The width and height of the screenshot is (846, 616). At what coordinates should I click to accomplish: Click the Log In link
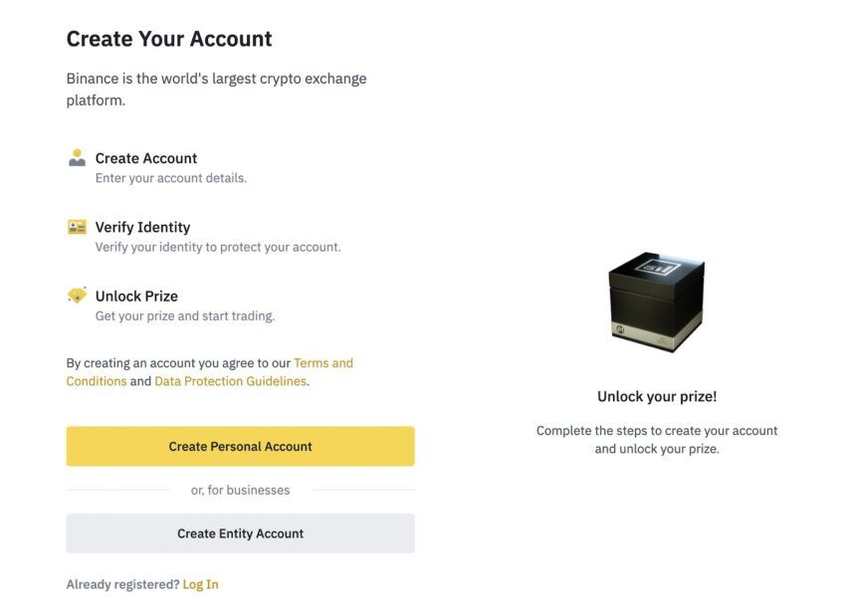[201, 584]
